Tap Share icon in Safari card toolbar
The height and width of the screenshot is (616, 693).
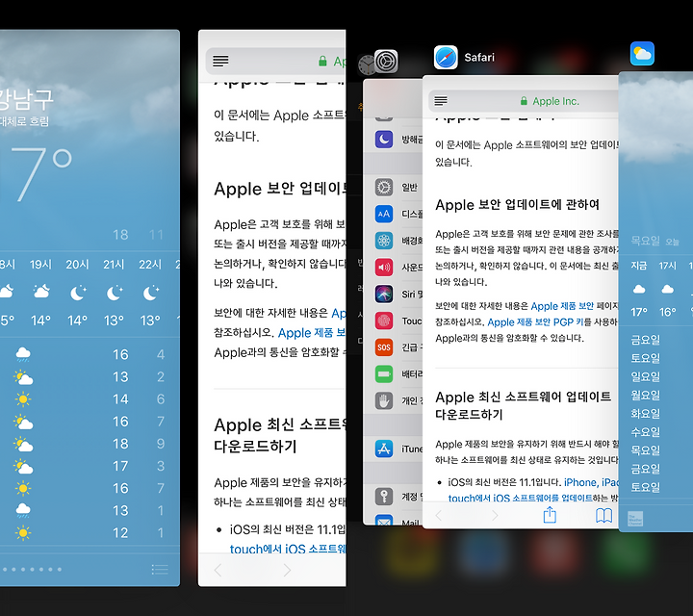[x=550, y=514]
